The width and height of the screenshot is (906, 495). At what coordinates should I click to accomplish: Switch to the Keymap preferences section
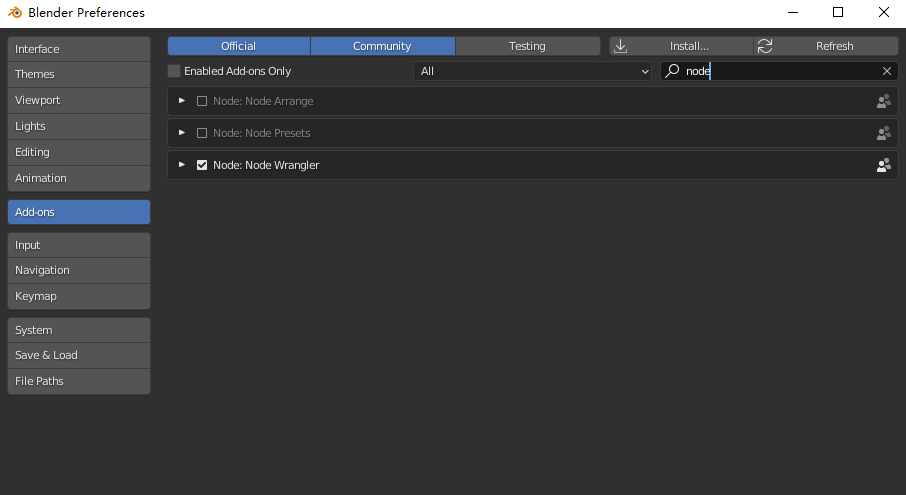(79, 296)
